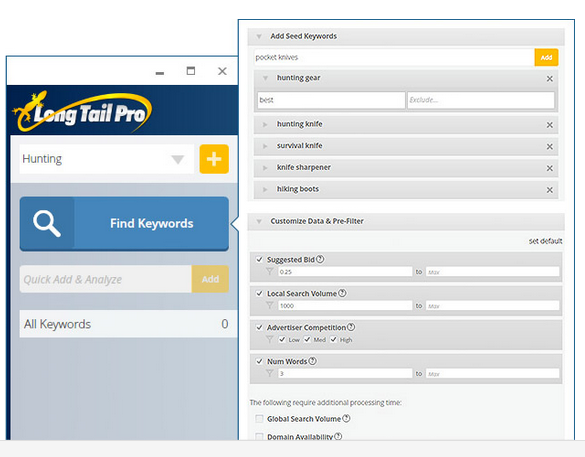Uncheck the Suggested Bid checkbox

pyautogui.click(x=259, y=259)
